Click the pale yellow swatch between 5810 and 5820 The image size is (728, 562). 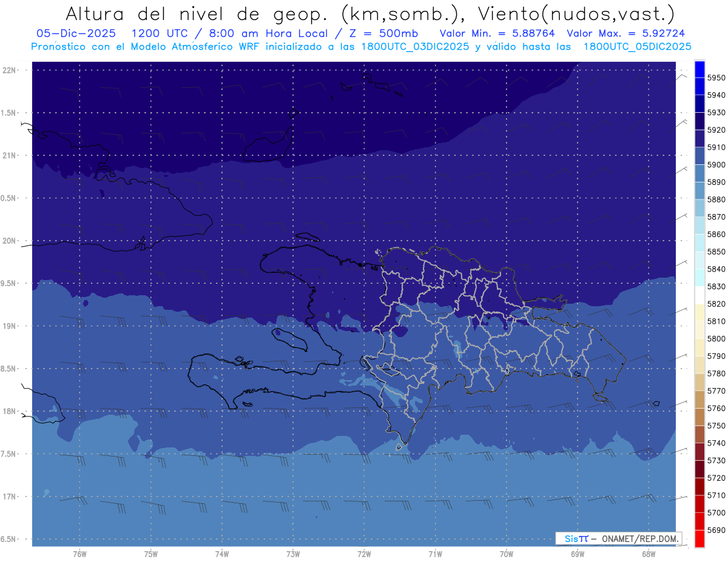coord(699,312)
